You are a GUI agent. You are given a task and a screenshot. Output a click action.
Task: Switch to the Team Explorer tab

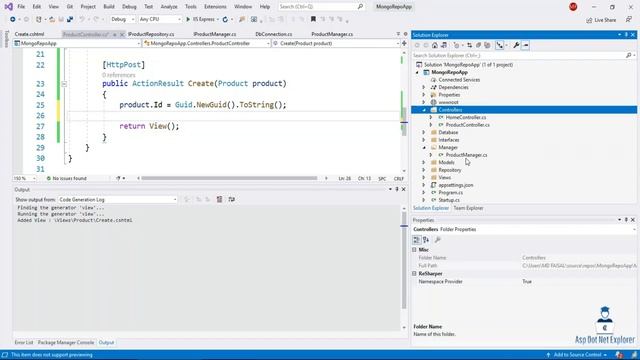tap(468, 208)
